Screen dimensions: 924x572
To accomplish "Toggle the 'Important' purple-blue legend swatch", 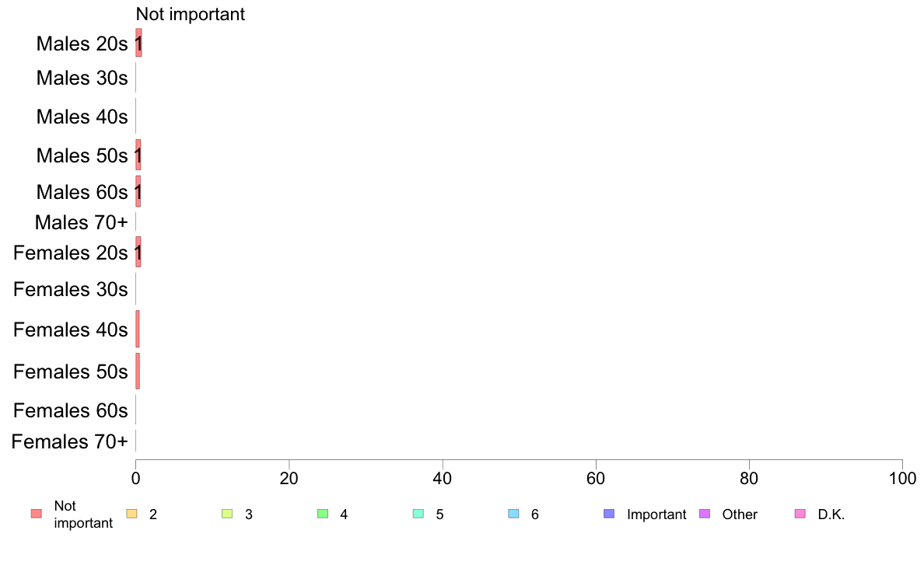I will 609,514.
